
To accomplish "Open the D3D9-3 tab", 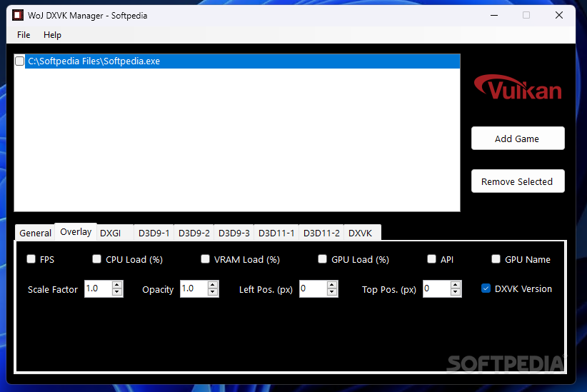I will (x=234, y=233).
